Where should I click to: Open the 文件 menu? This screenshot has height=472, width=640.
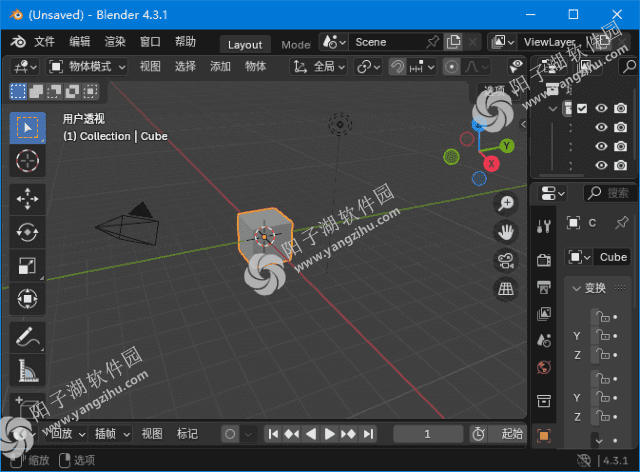pos(44,42)
